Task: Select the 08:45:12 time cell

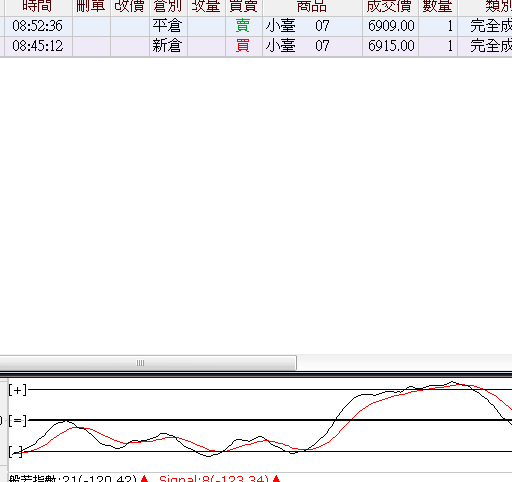Action: click(x=38, y=46)
